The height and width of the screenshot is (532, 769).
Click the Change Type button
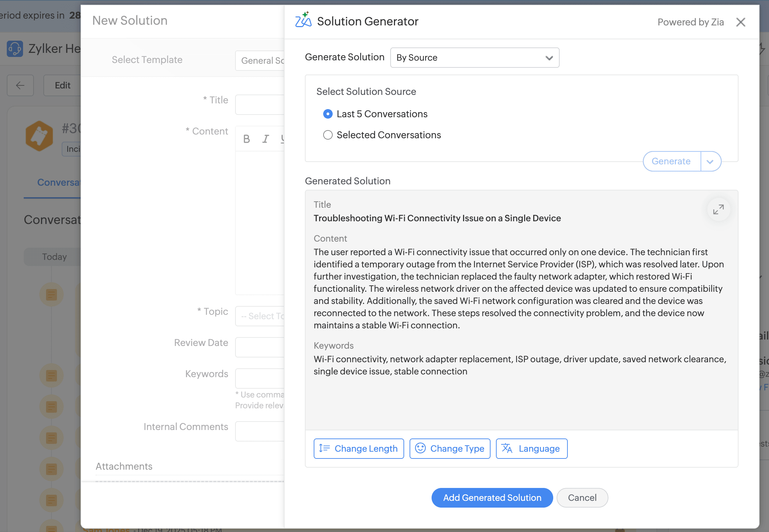(x=450, y=448)
